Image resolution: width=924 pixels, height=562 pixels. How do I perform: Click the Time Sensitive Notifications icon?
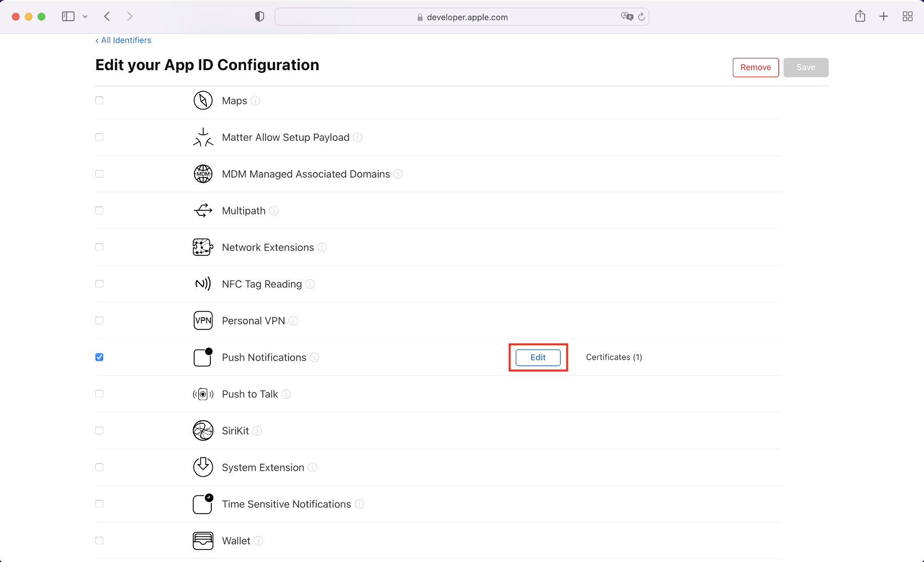click(x=203, y=504)
